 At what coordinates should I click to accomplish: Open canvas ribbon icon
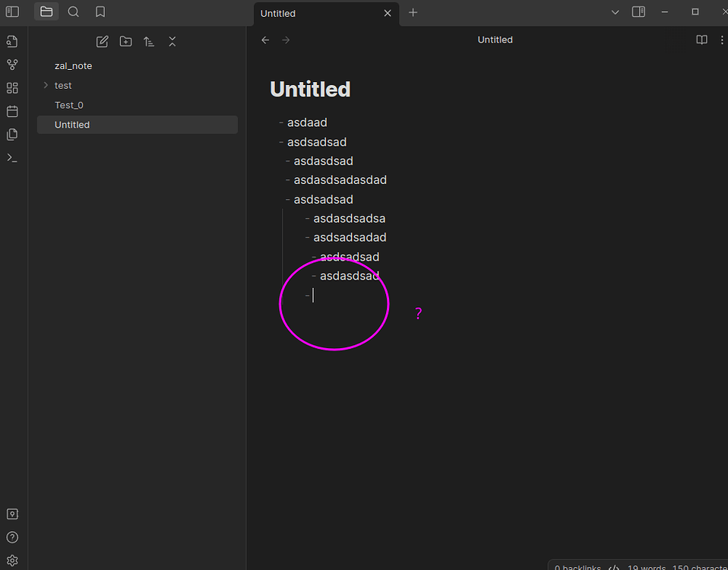coord(12,88)
